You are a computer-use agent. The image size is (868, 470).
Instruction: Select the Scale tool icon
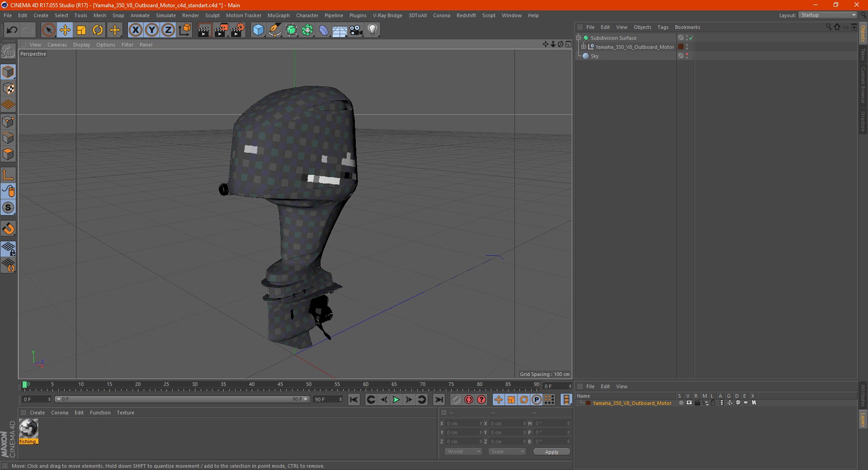click(x=81, y=30)
